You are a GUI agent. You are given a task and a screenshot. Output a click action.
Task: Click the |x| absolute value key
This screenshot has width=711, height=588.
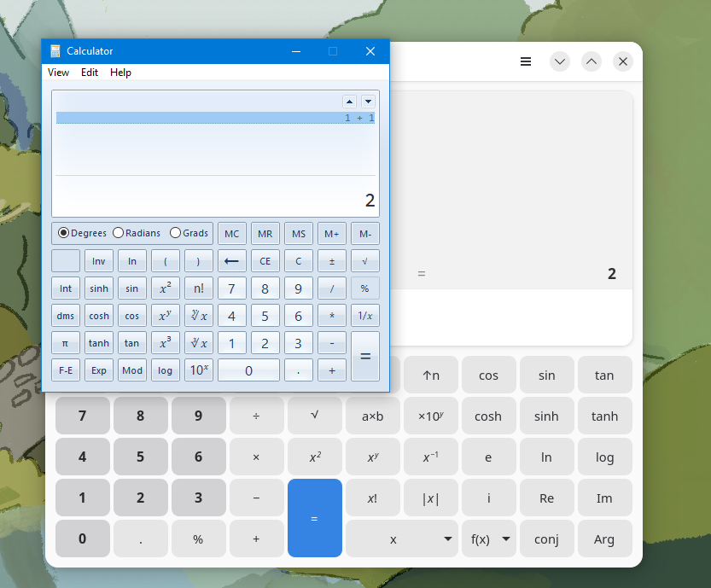click(x=431, y=498)
